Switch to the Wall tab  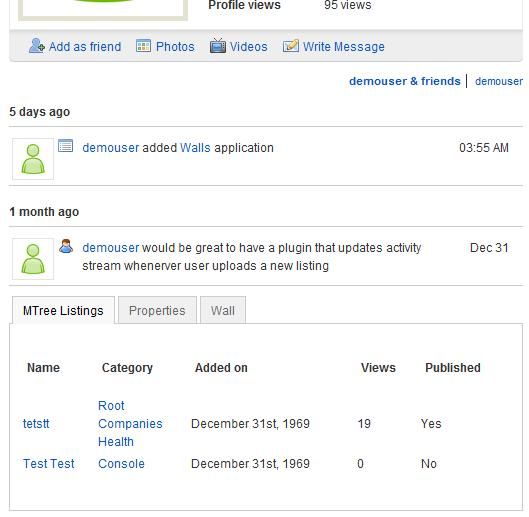pos(223,310)
